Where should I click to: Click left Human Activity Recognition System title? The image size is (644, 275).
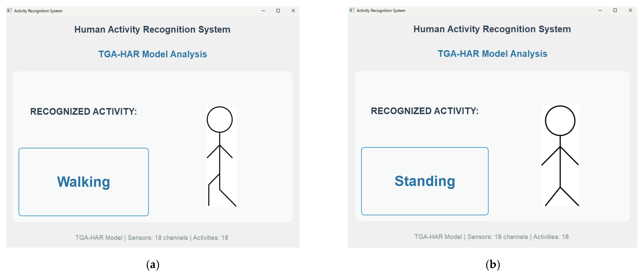[x=152, y=29]
